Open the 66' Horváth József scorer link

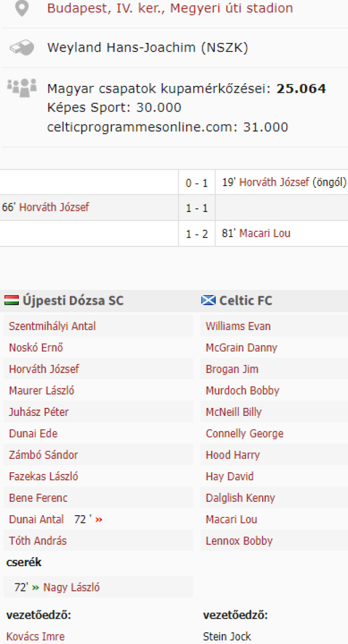pyautogui.click(x=54, y=207)
